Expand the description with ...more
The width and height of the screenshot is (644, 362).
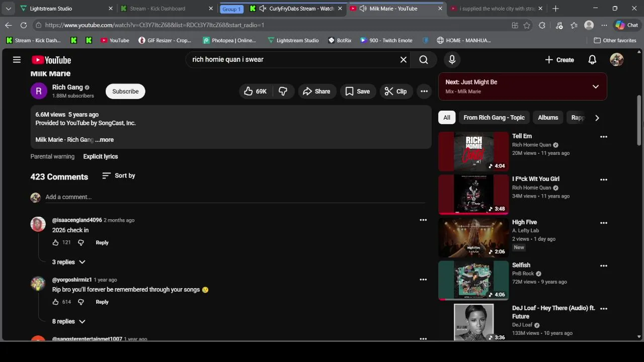[x=105, y=140]
